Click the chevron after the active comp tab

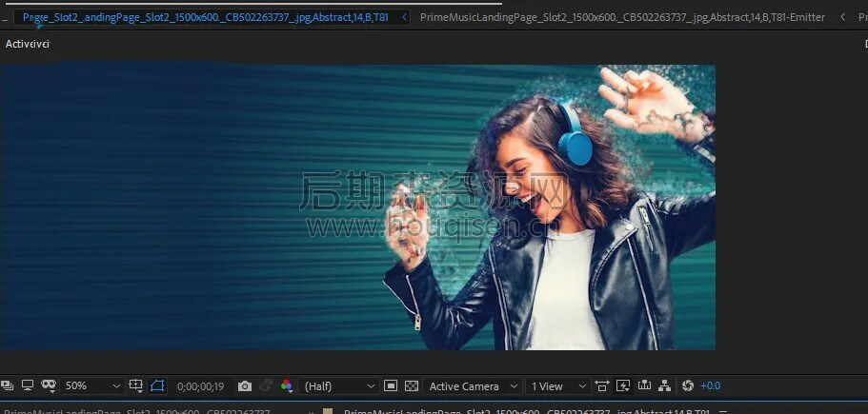[x=405, y=17]
